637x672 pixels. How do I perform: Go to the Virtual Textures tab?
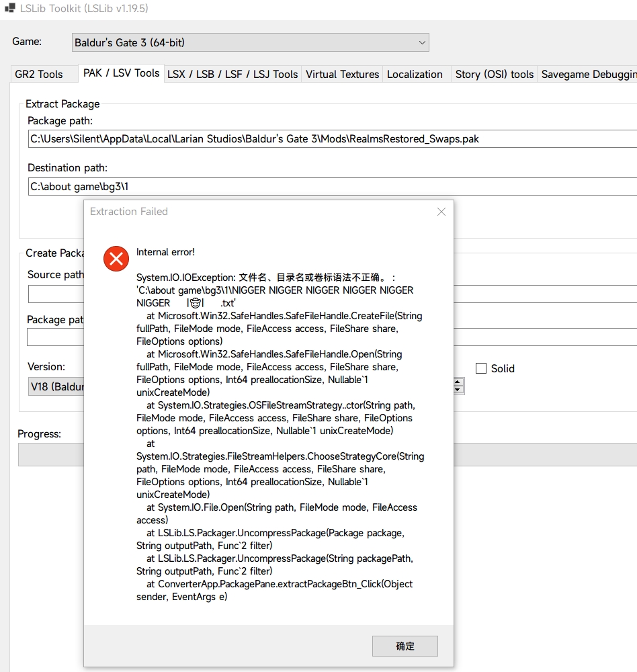(x=342, y=74)
